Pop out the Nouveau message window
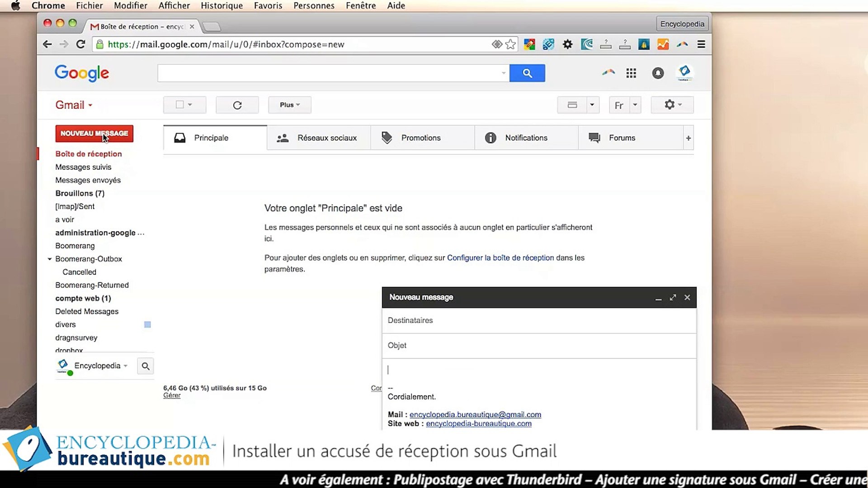 click(673, 297)
